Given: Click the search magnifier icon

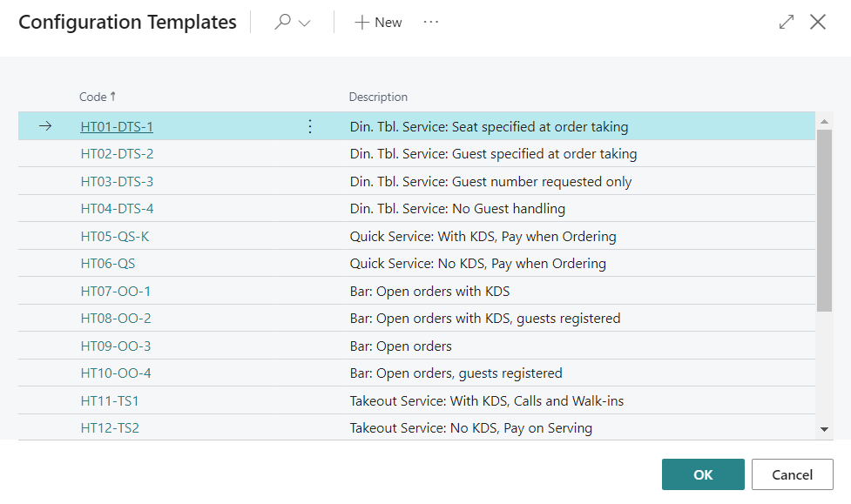Looking at the screenshot, I should click(x=282, y=23).
